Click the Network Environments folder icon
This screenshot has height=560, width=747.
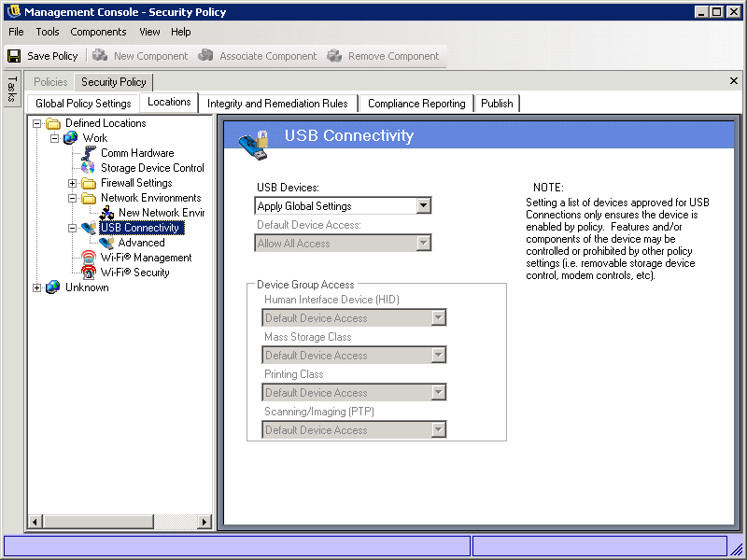click(89, 198)
